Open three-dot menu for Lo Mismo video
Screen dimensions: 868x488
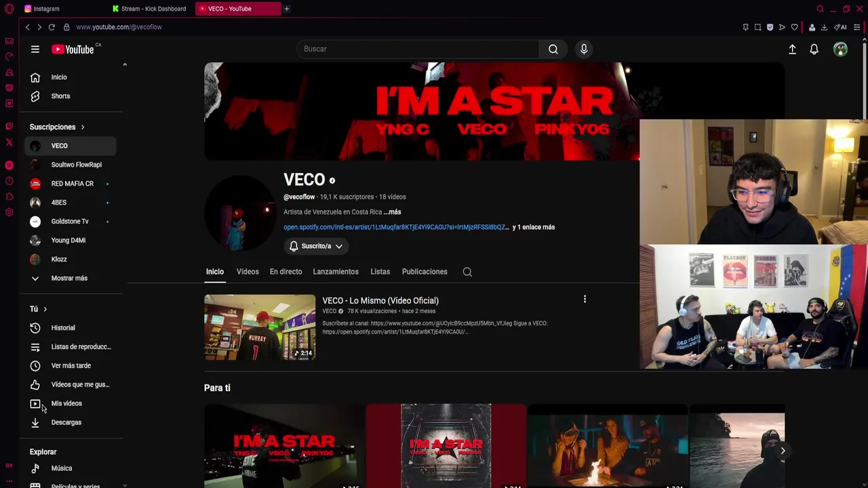pos(585,299)
